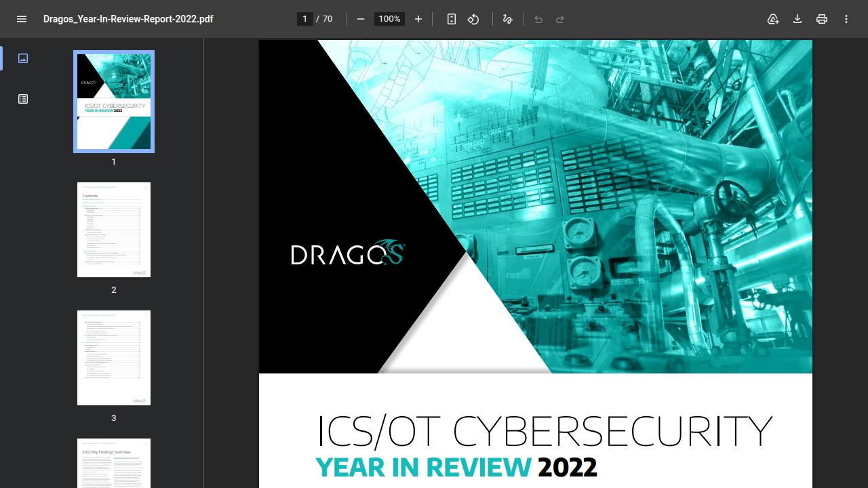Print the document
This screenshot has width=868, height=488.
[x=822, y=19]
